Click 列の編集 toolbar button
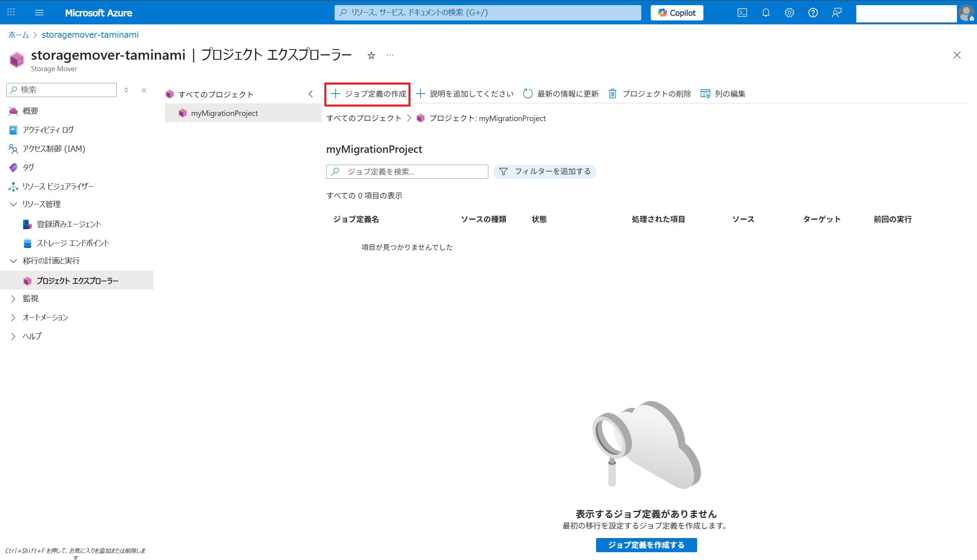Viewport: 977px width, 560px height. point(723,94)
